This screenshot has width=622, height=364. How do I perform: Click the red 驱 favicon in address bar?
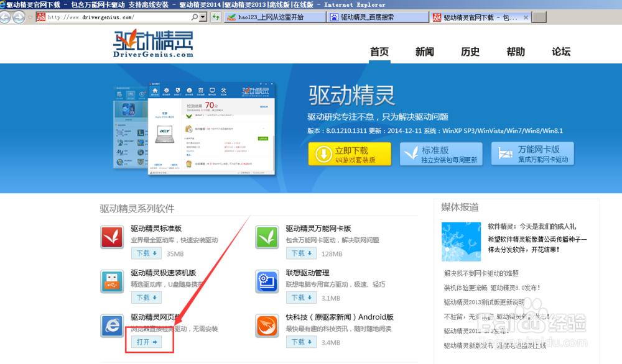(41, 17)
